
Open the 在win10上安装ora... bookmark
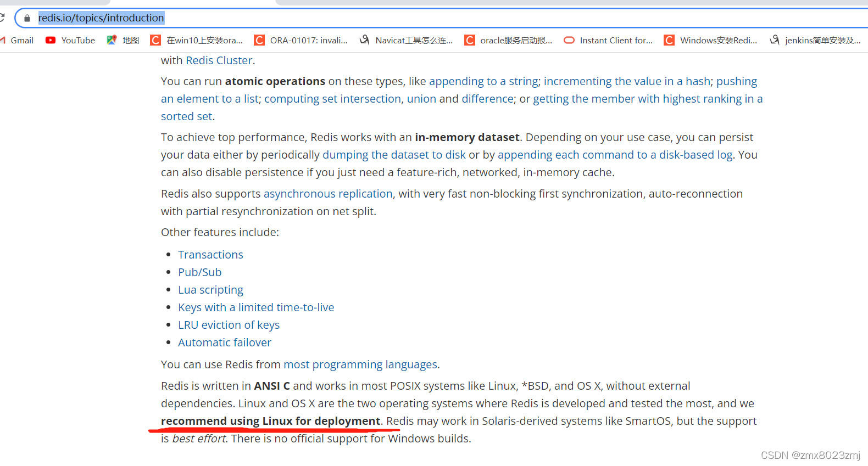pyautogui.click(x=197, y=40)
